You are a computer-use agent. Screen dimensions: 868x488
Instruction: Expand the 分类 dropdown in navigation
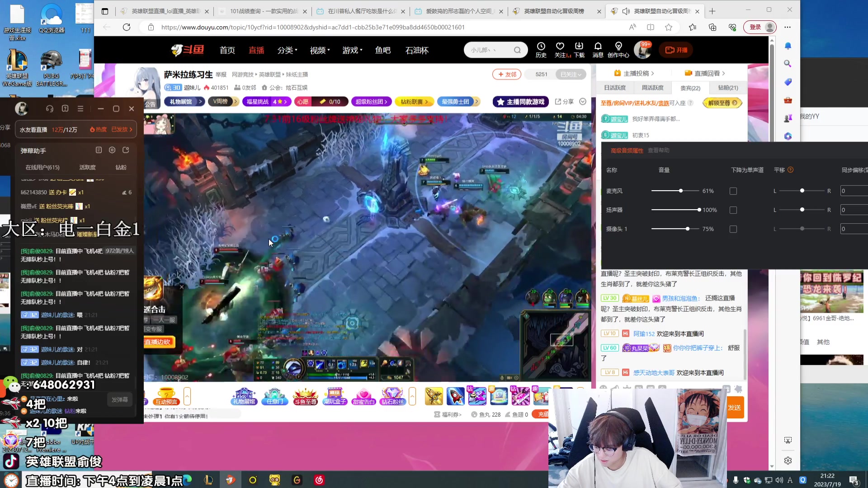288,50
